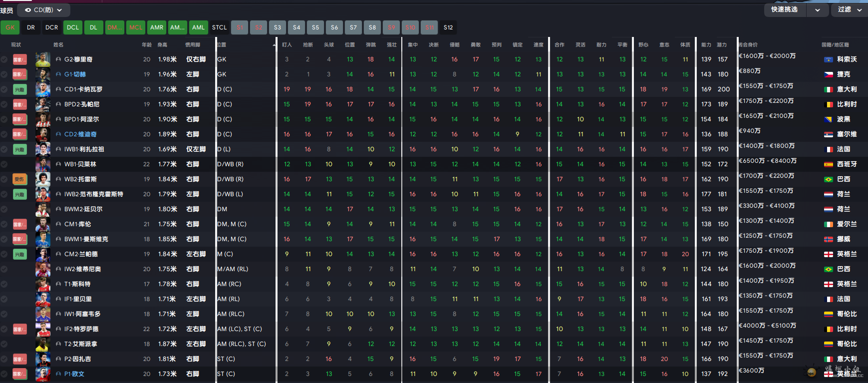Image resolution: width=868 pixels, height=383 pixels.
Task: Open the info icon next to BWM2·廷贝尔
Action: coord(58,209)
